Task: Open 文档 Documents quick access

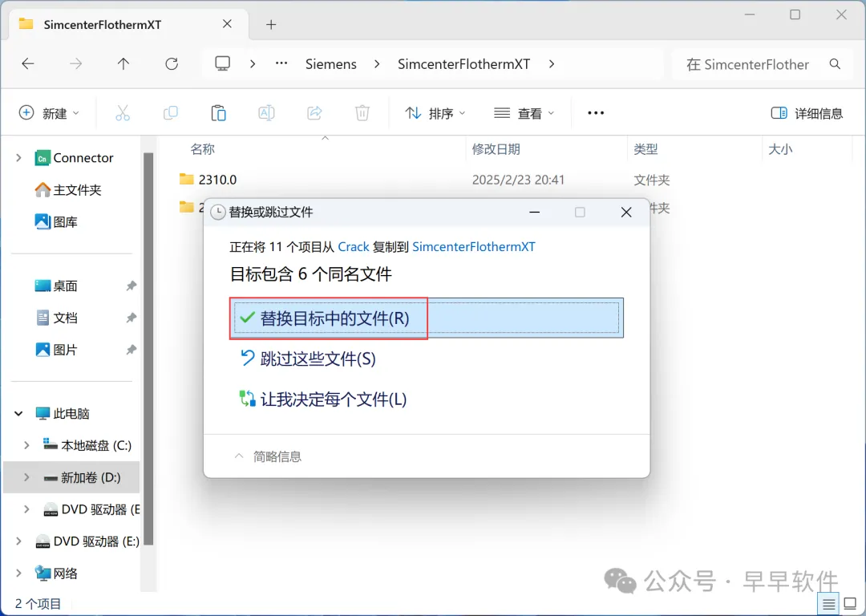Action: pos(56,318)
